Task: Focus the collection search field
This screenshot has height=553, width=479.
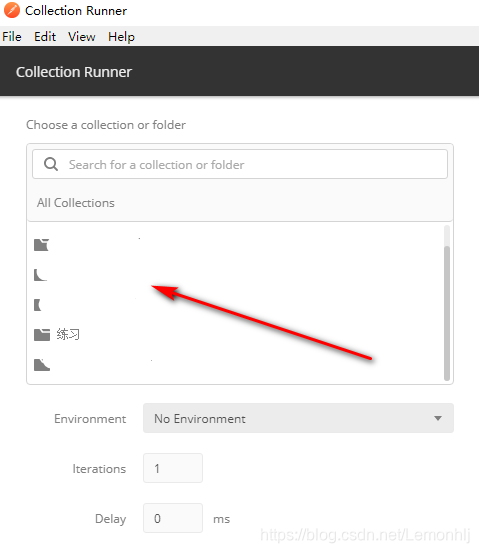Action: point(240,164)
